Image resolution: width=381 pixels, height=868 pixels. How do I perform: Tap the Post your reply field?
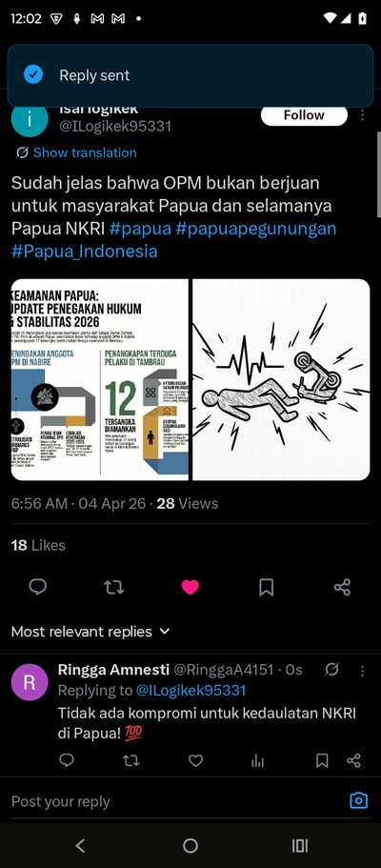tap(177, 801)
